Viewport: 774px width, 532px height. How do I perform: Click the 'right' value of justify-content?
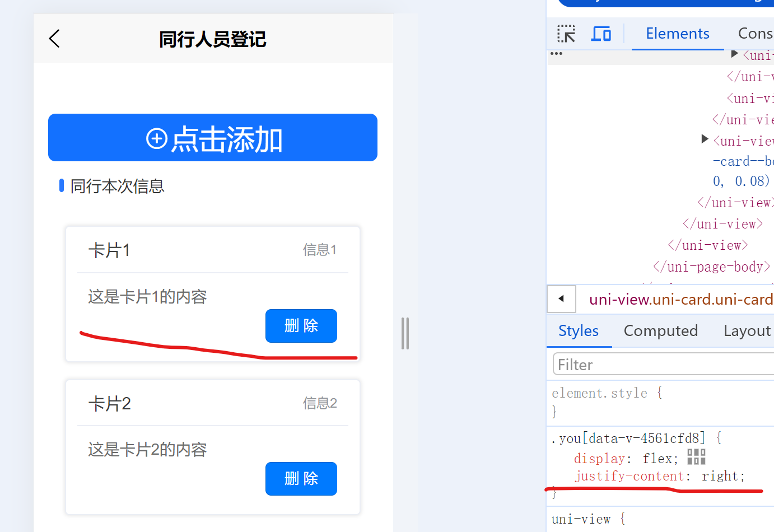click(720, 477)
